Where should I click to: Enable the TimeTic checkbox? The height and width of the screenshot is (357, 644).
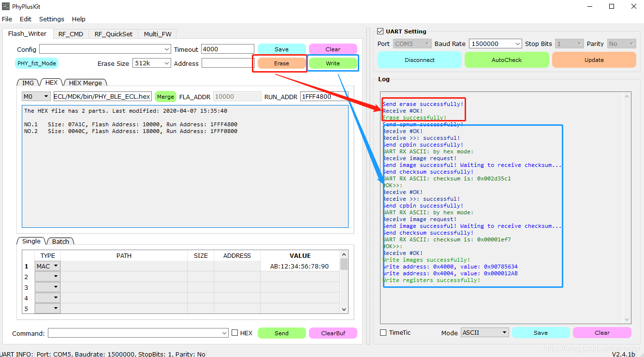[383, 333]
